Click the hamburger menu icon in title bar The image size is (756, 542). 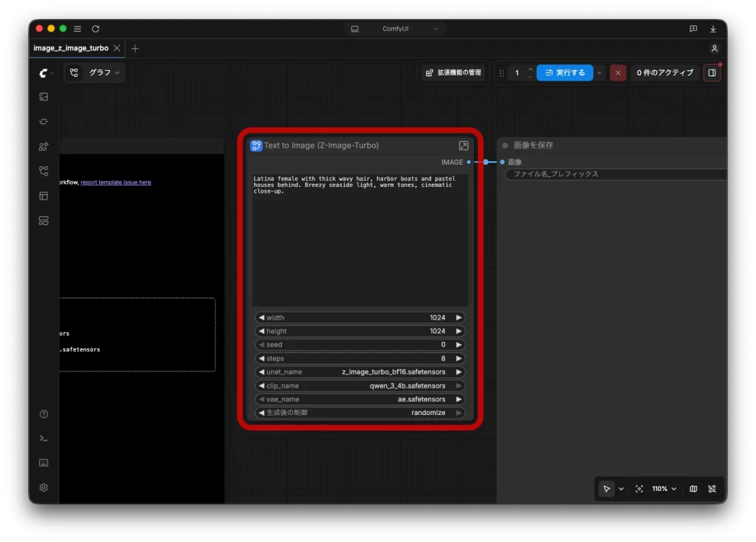tap(77, 29)
